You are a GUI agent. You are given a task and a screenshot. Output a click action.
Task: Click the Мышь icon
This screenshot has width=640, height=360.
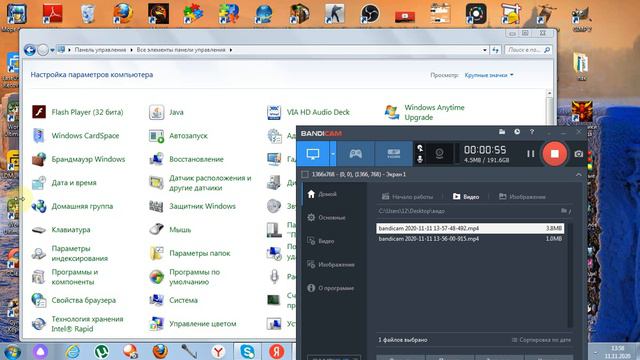156,230
